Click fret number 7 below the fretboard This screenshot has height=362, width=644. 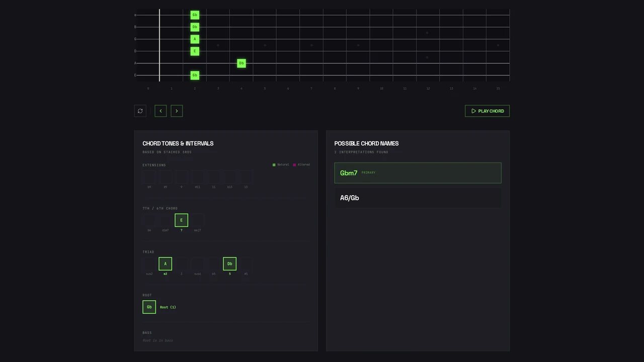(311, 88)
